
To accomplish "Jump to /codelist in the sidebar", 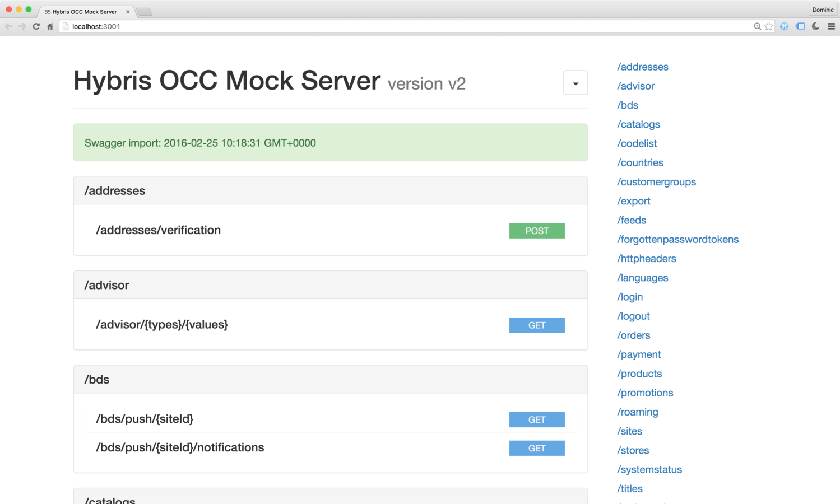I will [x=637, y=143].
